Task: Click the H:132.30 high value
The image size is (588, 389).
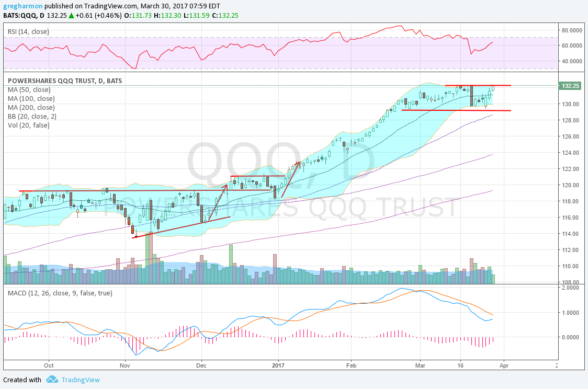Action: pyautogui.click(x=167, y=15)
